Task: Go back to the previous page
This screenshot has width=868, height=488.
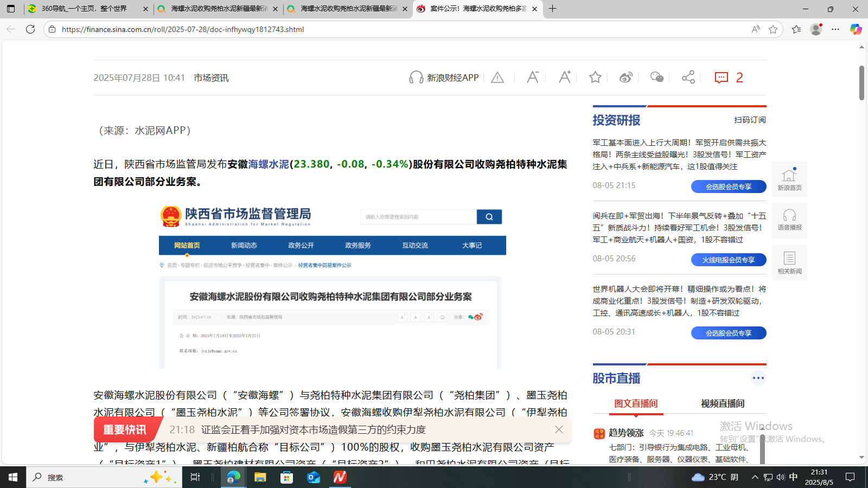Action: point(11,29)
